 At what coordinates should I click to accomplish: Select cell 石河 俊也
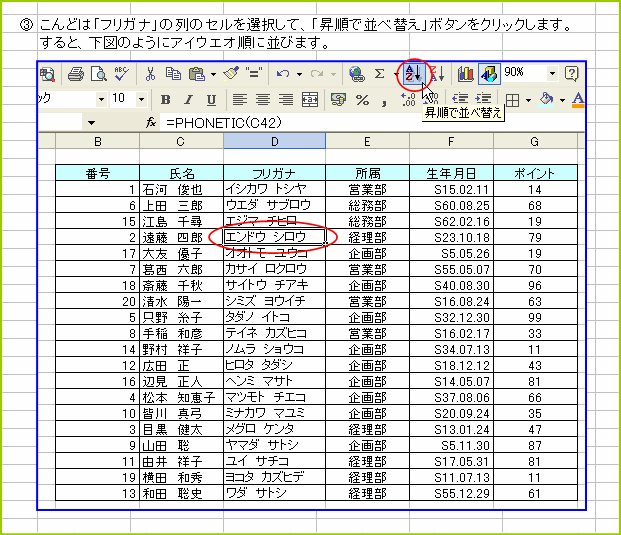click(x=181, y=189)
